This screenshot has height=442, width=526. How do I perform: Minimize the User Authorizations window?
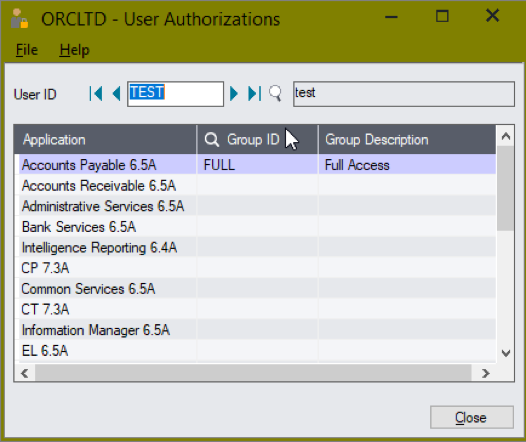coord(391,17)
